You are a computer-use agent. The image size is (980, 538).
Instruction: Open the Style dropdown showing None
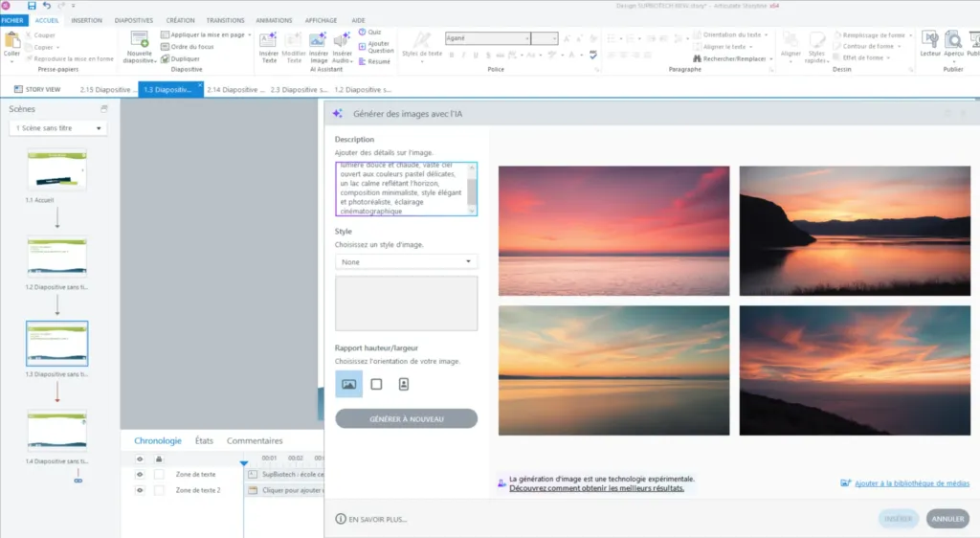(406, 261)
